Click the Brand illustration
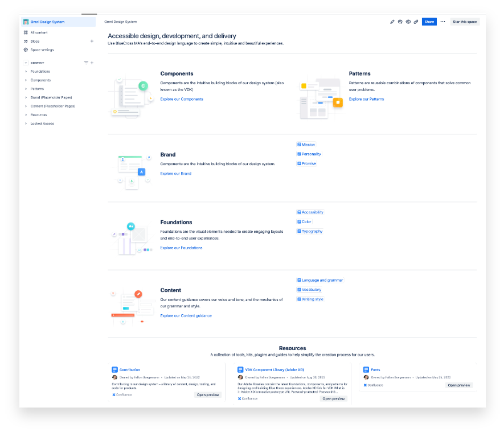 pos(133,172)
